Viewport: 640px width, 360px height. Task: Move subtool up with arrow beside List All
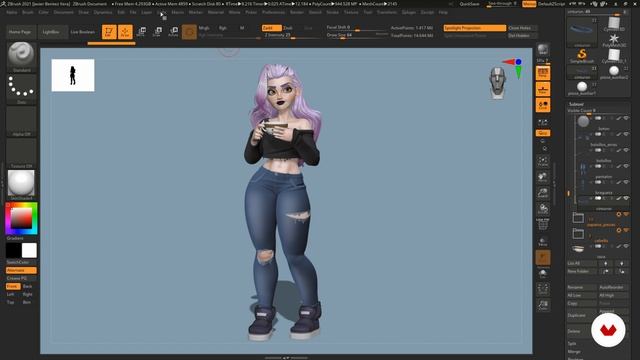click(x=605, y=264)
